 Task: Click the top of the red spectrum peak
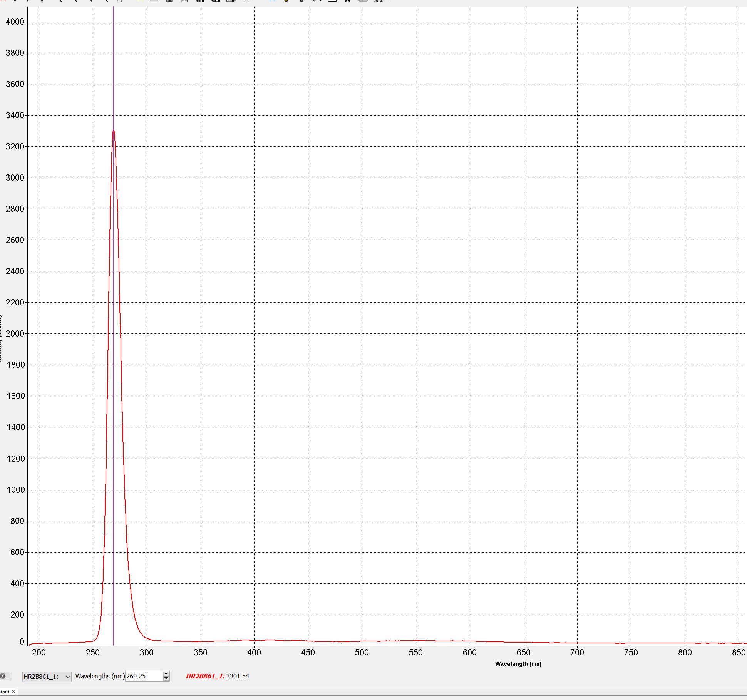click(x=114, y=131)
